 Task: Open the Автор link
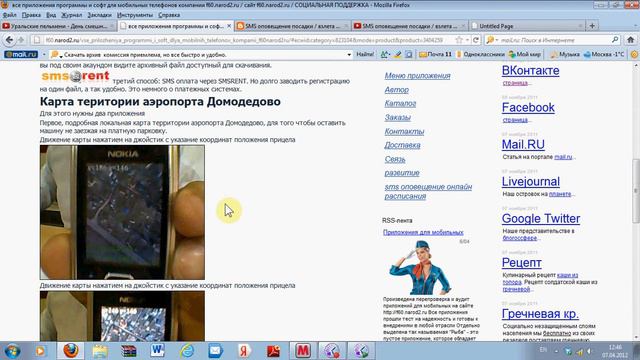(x=396, y=89)
